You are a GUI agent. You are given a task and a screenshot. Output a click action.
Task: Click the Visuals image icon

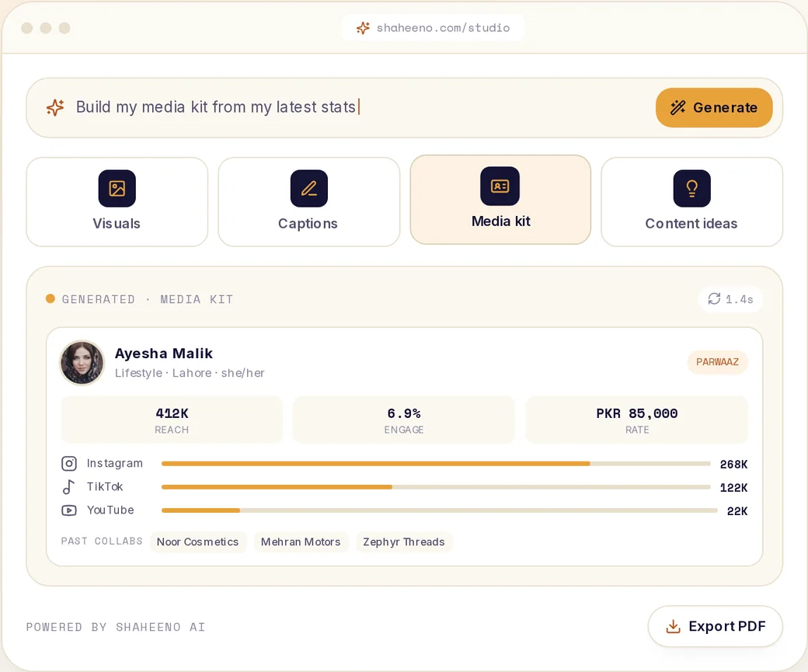(x=117, y=188)
